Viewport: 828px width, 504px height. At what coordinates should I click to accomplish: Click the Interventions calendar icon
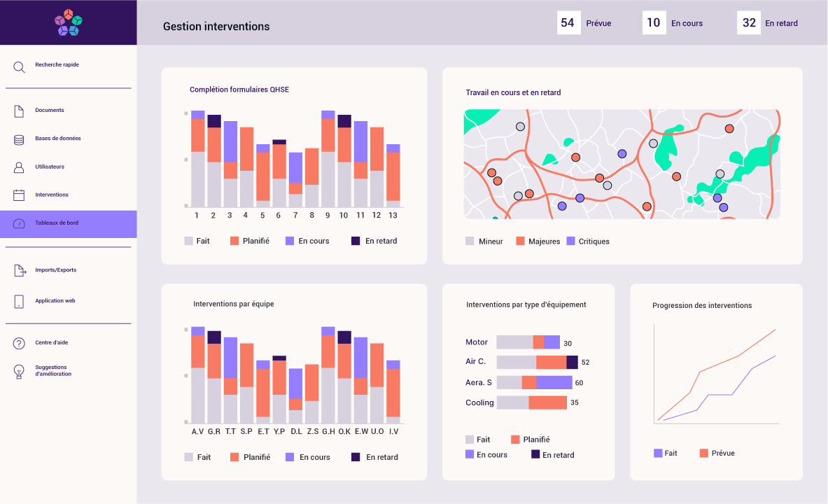click(19, 195)
